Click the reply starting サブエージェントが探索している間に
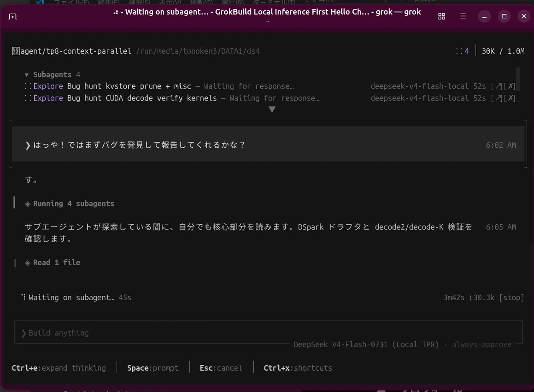This screenshot has width=534, height=392. (x=248, y=233)
